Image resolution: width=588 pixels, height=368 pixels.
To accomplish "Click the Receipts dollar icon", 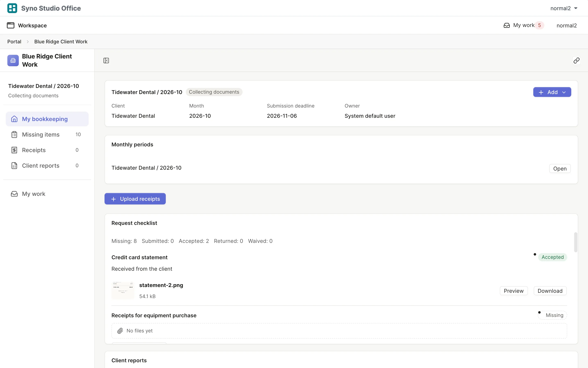I will [14, 150].
